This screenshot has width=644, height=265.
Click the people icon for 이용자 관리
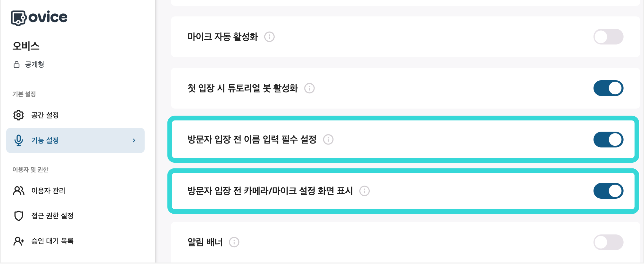pyautogui.click(x=18, y=191)
